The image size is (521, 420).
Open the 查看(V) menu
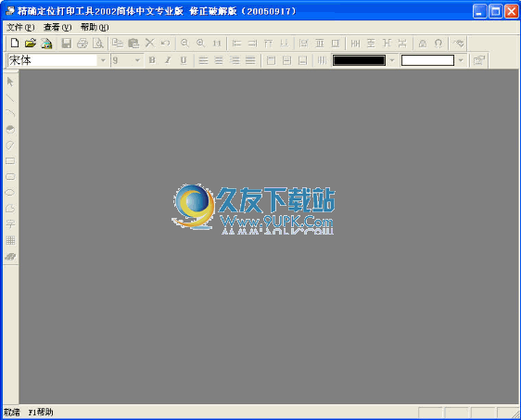click(x=57, y=27)
